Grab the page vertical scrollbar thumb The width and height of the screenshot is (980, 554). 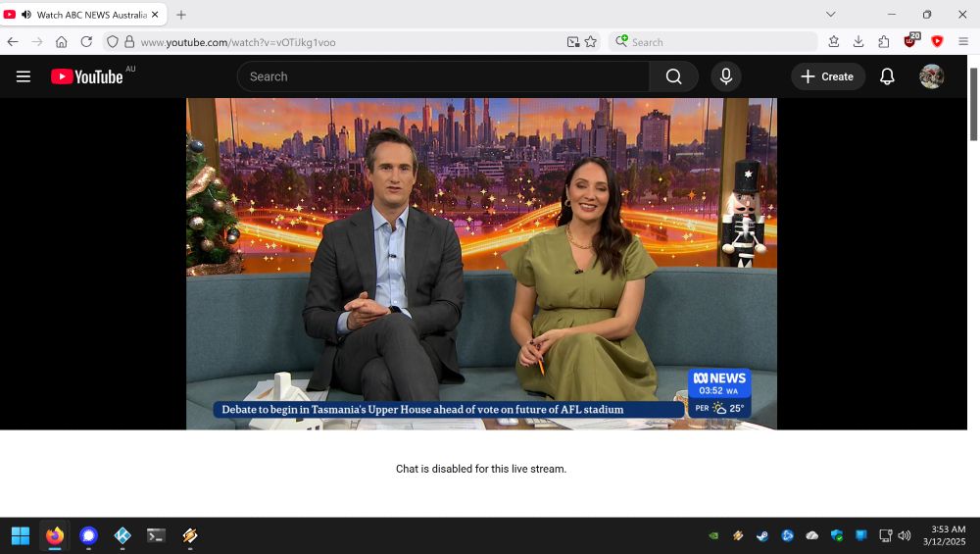click(x=973, y=104)
